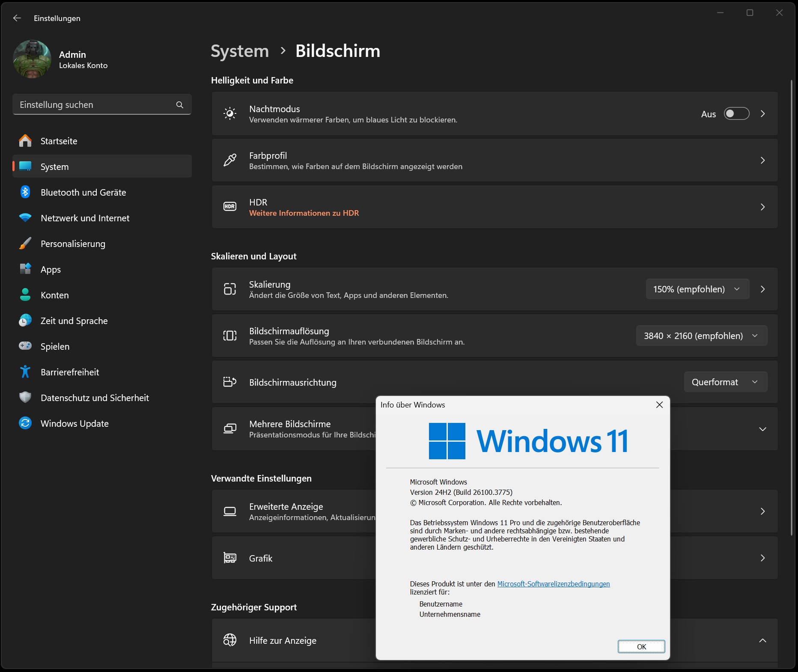This screenshot has height=672, width=798.
Task: Open the Grafik row chevron
Action: (762, 558)
